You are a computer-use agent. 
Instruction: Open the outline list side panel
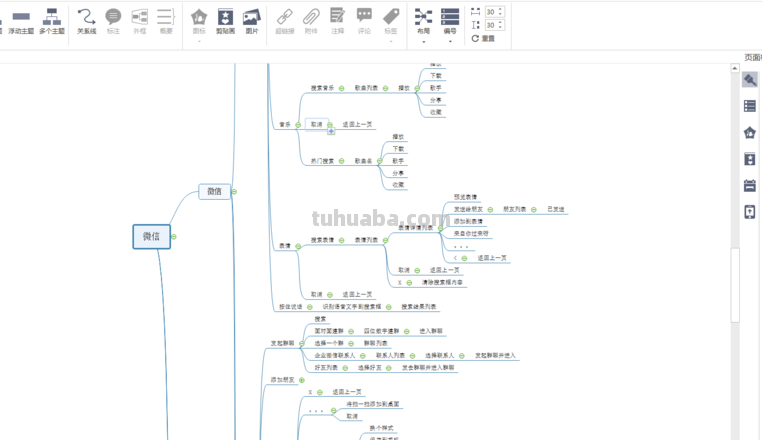[x=750, y=106]
